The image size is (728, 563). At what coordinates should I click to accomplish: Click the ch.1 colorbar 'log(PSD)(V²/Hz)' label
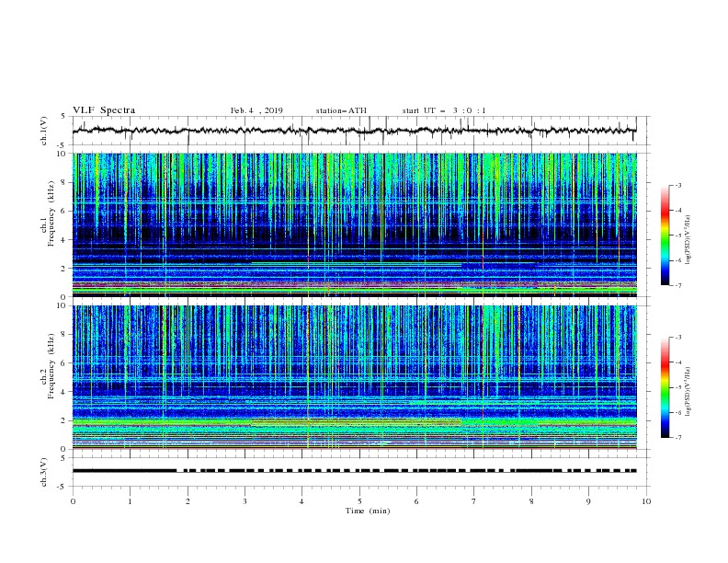point(688,240)
